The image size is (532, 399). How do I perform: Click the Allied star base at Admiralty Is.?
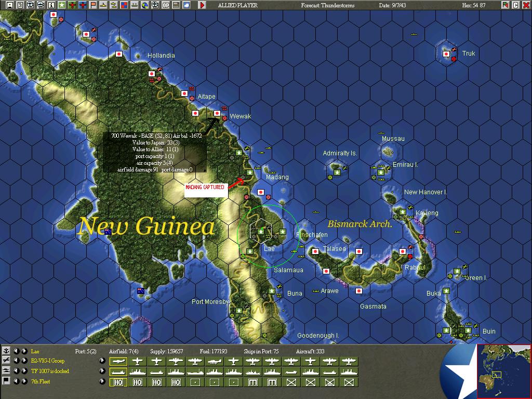point(337,172)
